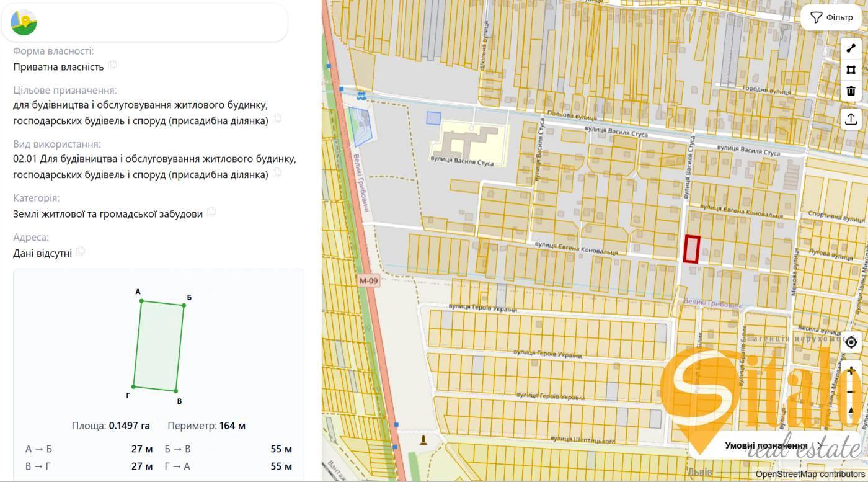Copy the Категорія land category value
This screenshot has height=482, width=868.
211,212
